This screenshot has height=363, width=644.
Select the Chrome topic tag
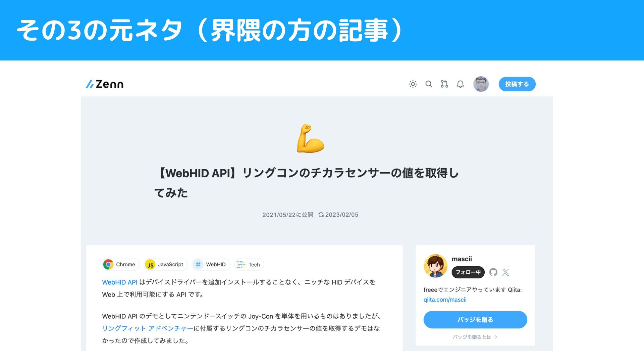pos(121,265)
